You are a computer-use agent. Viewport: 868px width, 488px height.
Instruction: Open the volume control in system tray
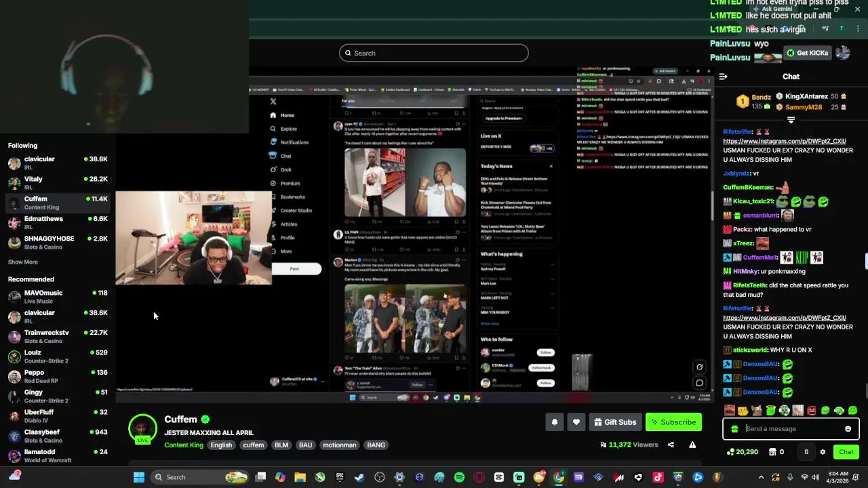[815, 477]
